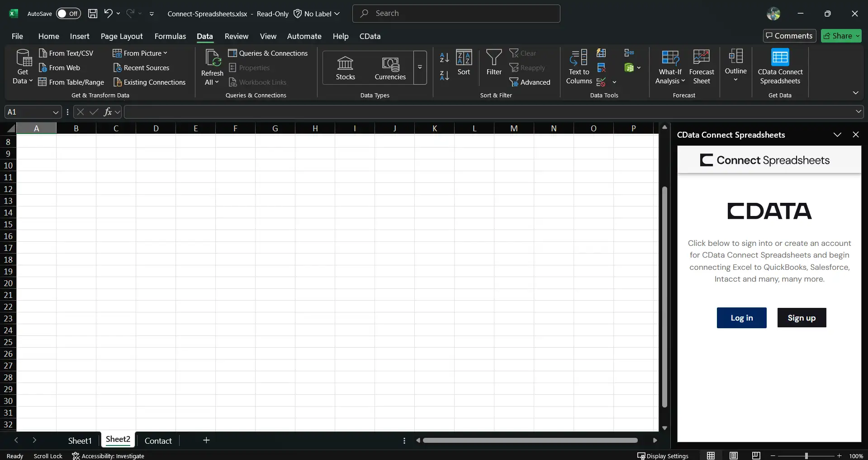Add a new sheet with plus button

(206, 440)
